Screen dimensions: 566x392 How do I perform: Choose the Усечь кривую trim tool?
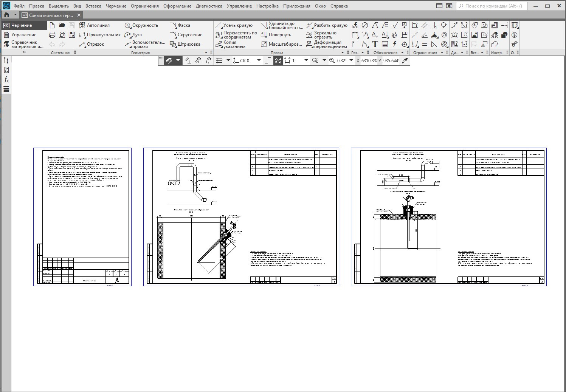point(234,25)
